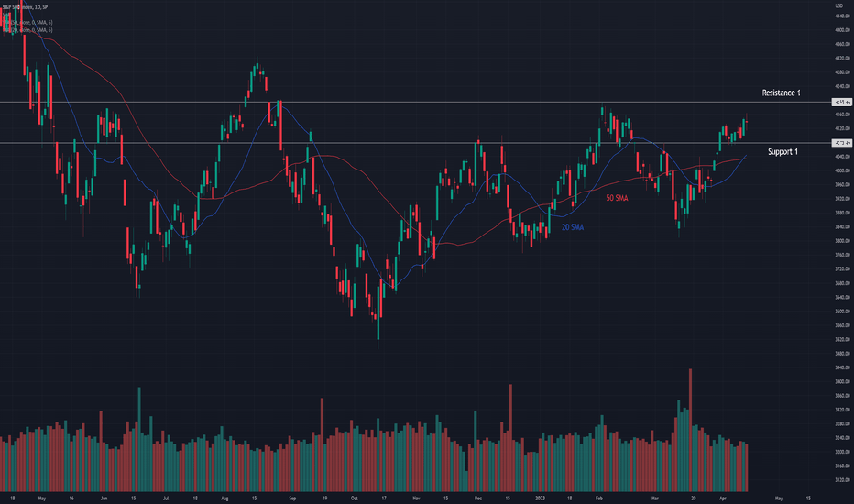Click the Feb label on time axis
This screenshot has height=504, width=854.
598,498
